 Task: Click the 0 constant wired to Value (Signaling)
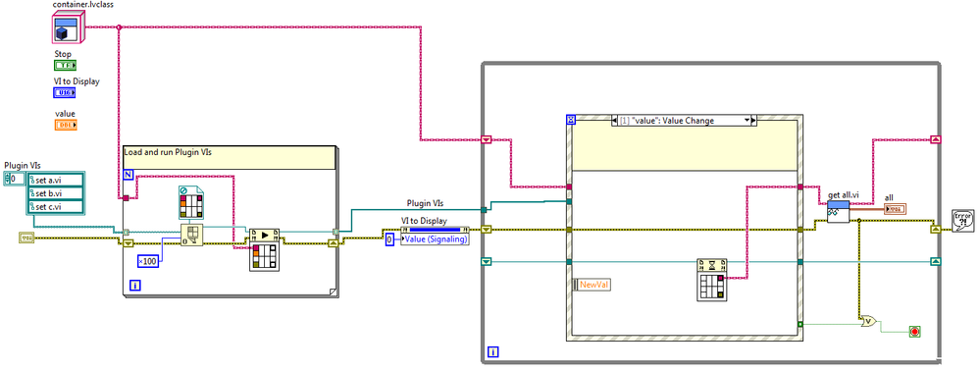click(389, 239)
